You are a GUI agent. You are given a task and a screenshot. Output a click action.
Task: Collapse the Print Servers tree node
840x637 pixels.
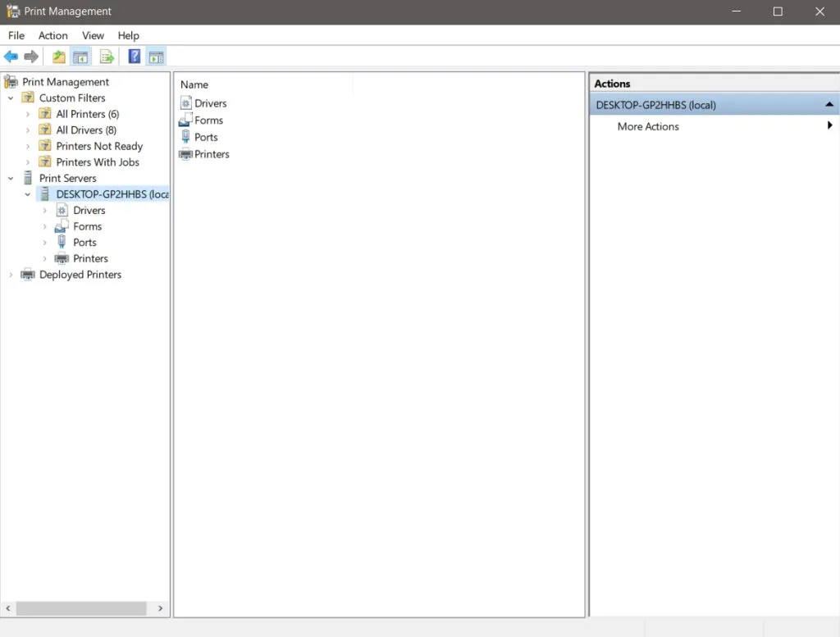point(11,178)
